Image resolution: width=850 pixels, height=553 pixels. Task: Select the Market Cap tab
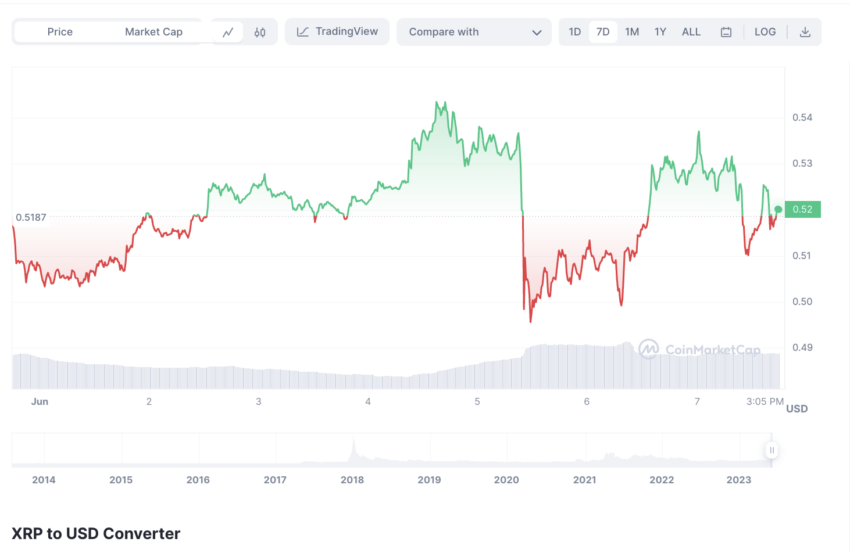(x=153, y=32)
